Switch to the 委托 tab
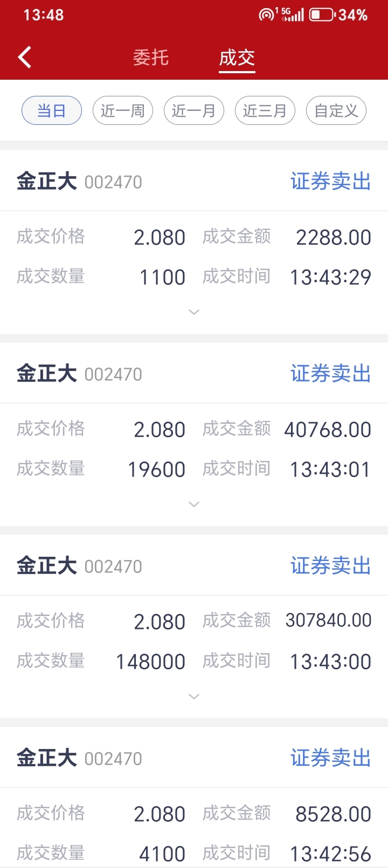Screen dimensions: 388x868 151,57
